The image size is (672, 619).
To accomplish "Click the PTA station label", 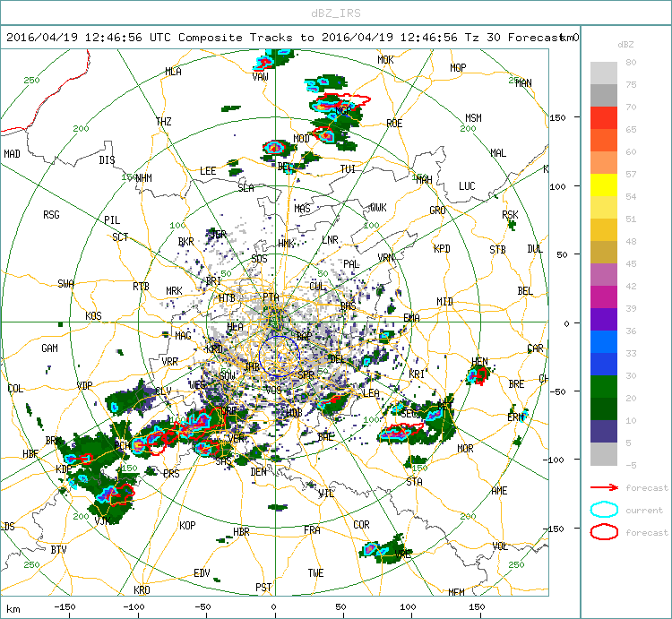I will (x=271, y=297).
